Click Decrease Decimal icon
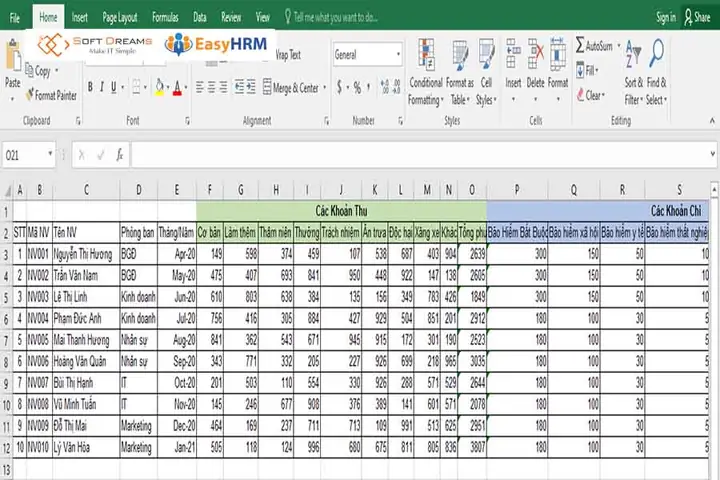Screen dimensions: 720x480 point(396,86)
